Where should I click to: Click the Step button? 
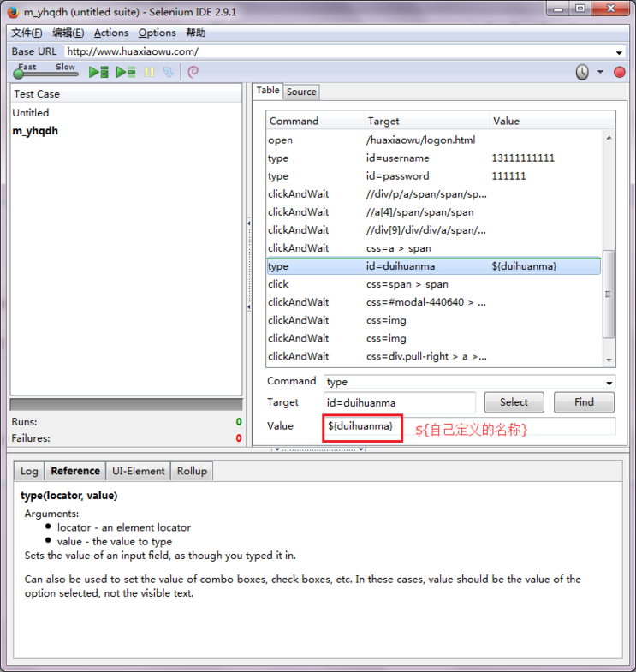169,72
